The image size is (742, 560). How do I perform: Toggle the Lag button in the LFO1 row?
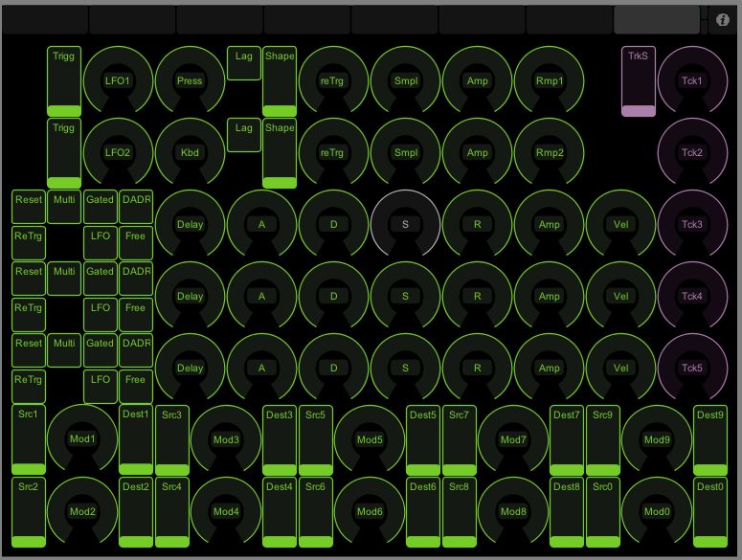244,63
